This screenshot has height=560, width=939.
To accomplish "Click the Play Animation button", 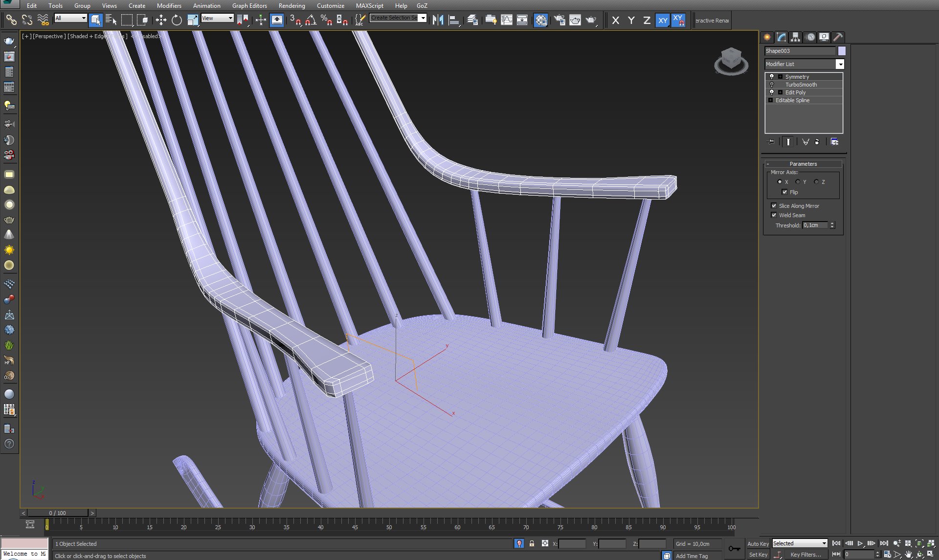I will coord(860,543).
